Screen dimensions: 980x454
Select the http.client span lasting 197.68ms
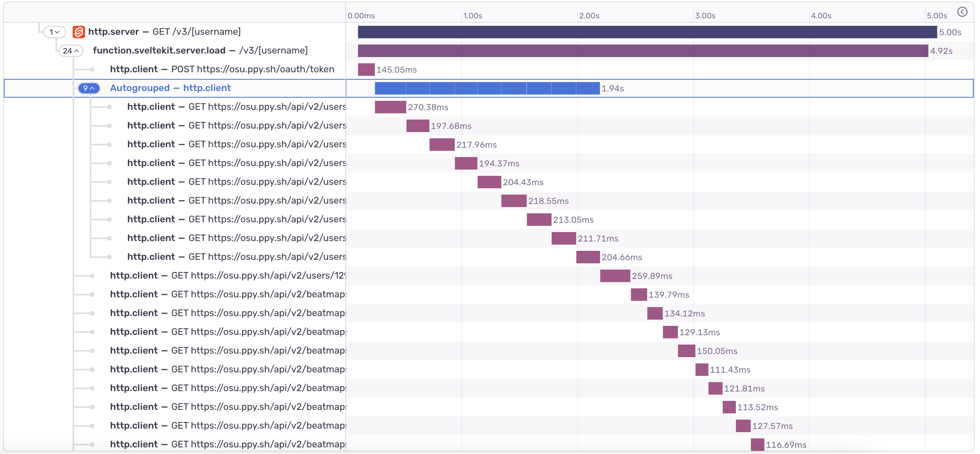[418, 126]
